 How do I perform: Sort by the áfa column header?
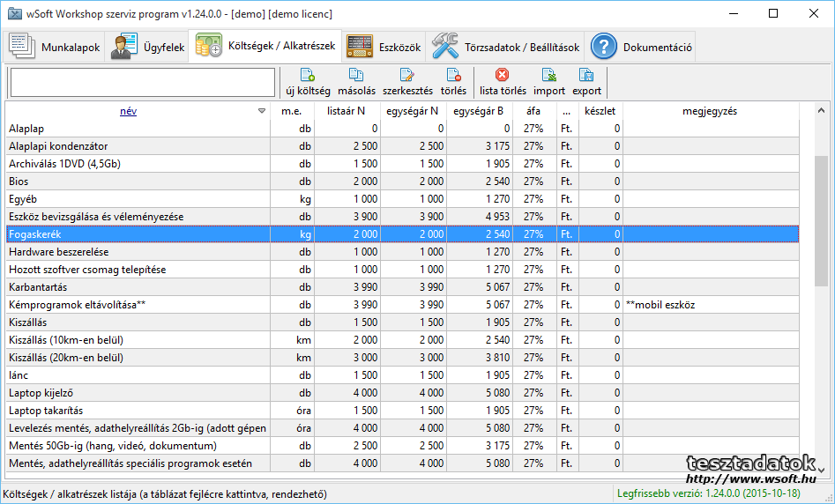(x=533, y=111)
